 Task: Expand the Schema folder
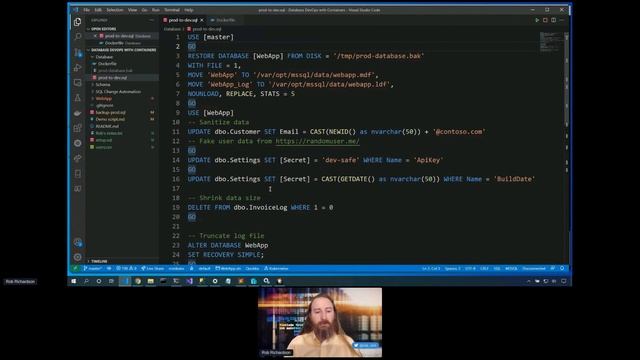coord(102,84)
